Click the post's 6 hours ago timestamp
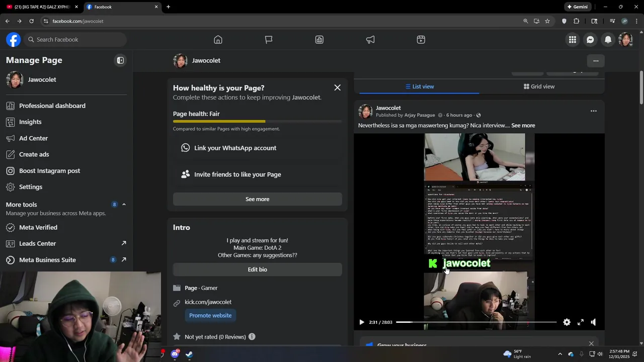644x362 pixels. [x=459, y=115]
